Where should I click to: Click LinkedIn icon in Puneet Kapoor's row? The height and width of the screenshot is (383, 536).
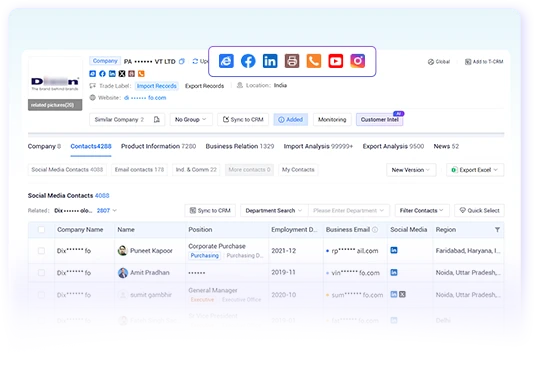(394, 250)
